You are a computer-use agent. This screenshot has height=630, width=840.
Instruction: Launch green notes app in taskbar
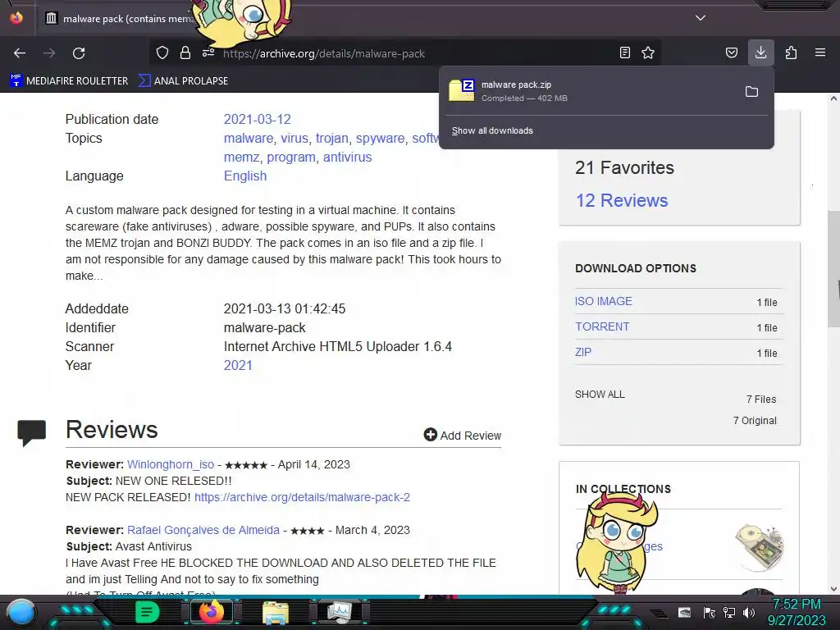pyautogui.click(x=147, y=612)
